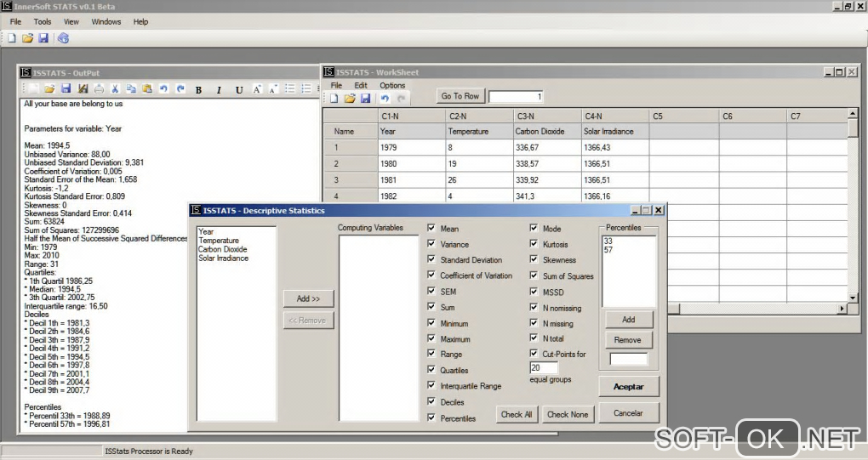This screenshot has height=460, width=868.
Task: Open the View menu
Action: (71, 21)
